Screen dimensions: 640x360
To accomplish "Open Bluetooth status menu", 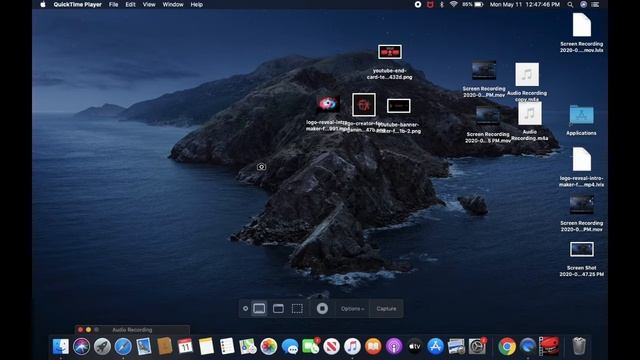I will point(442,4).
